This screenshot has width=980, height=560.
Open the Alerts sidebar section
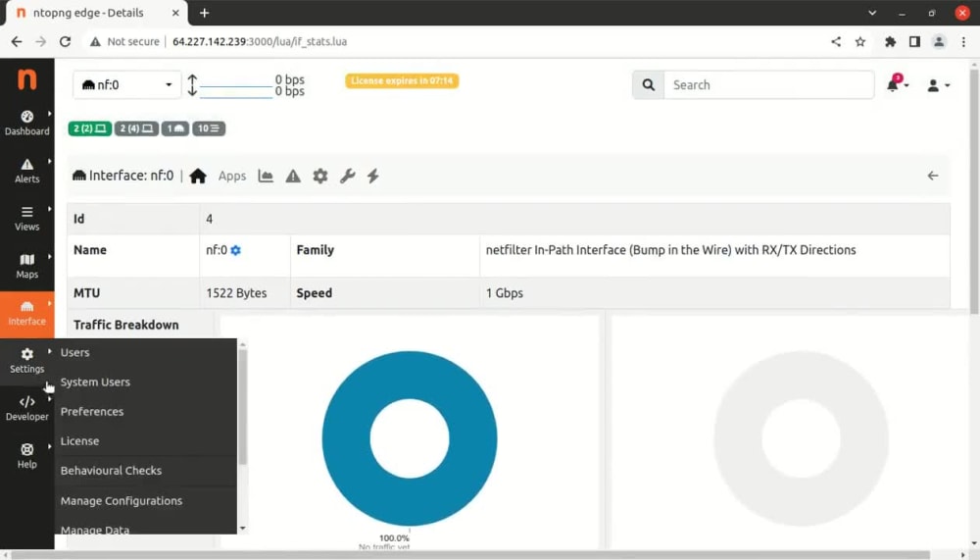(x=26, y=171)
